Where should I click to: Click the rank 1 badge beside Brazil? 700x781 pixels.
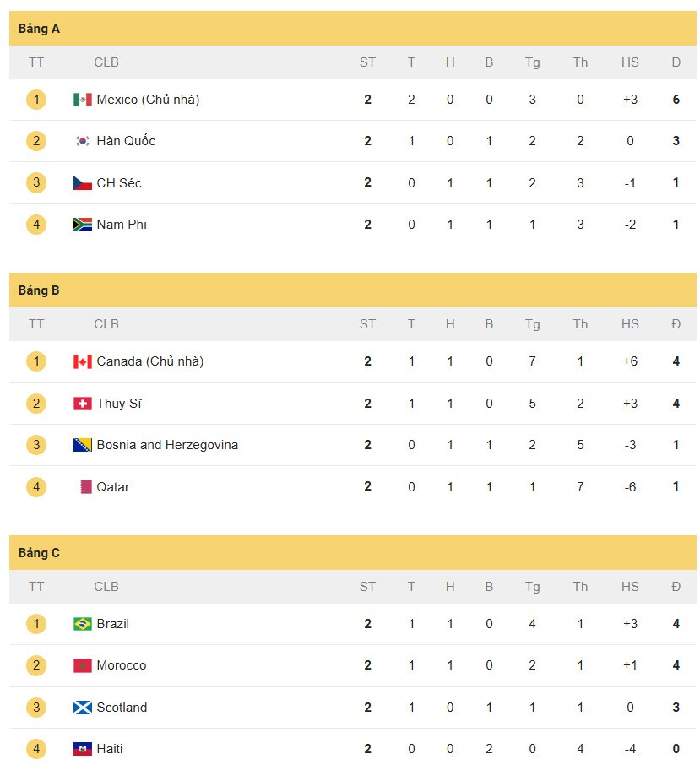(x=36, y=624)
